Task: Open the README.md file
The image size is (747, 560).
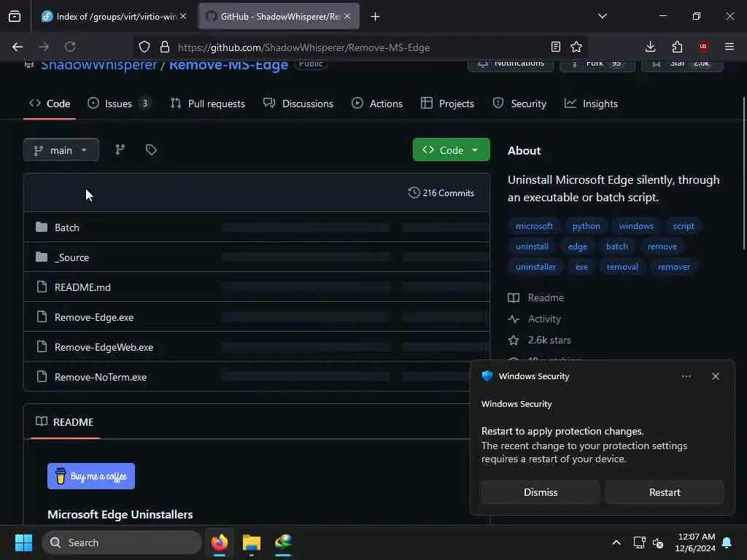Action: [82, 287]
